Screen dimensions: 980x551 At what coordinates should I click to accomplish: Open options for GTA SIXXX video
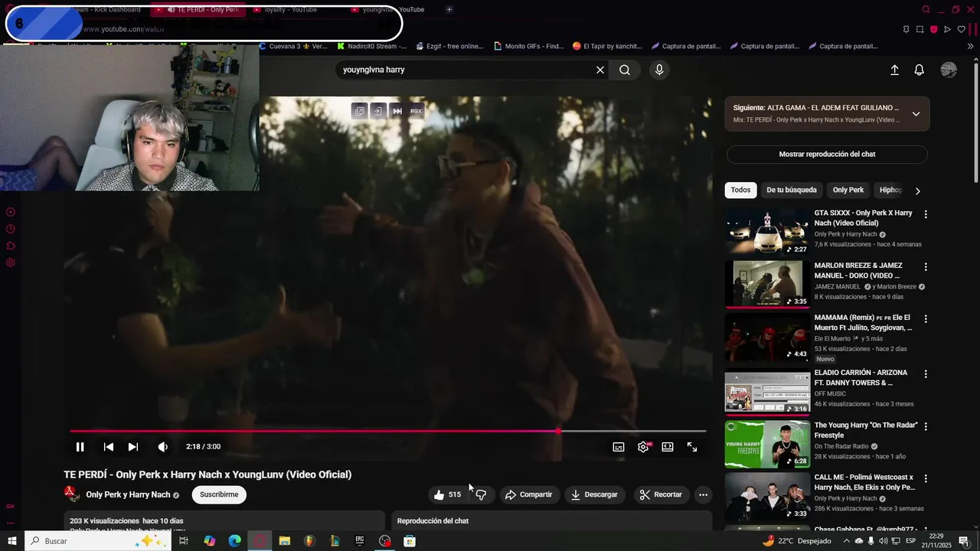coord(926,214)
